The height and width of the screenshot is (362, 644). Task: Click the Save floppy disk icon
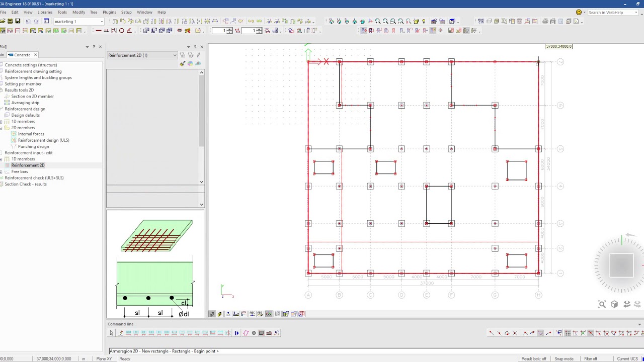tap(18, 21)
